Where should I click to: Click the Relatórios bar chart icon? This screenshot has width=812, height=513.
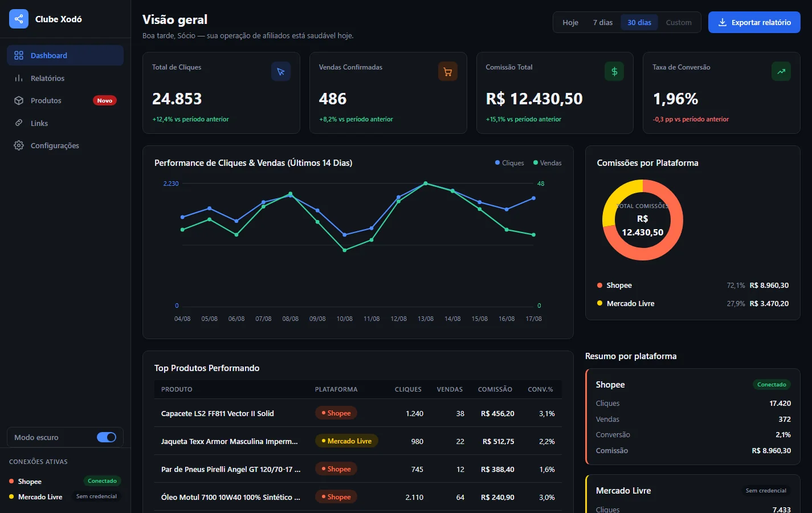pyautogui.click(x=19, y=78)
